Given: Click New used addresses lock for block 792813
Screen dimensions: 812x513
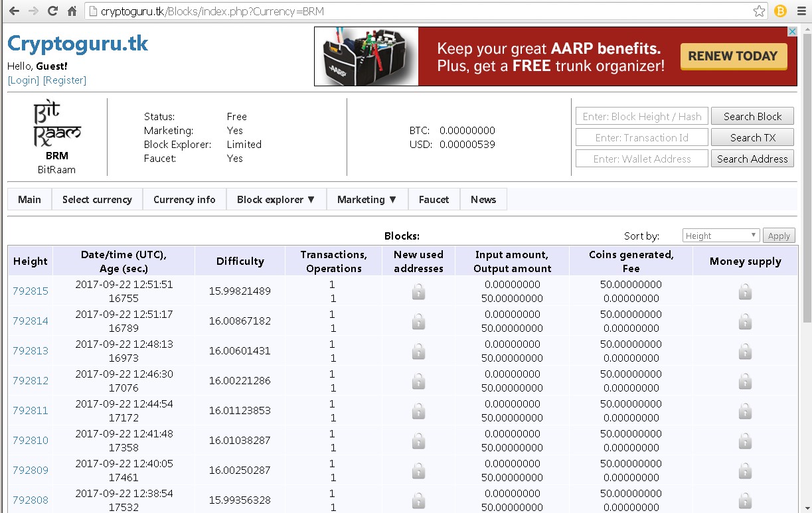Looking at the screenshot, I should pyautogui.click(x=418, y=351).
